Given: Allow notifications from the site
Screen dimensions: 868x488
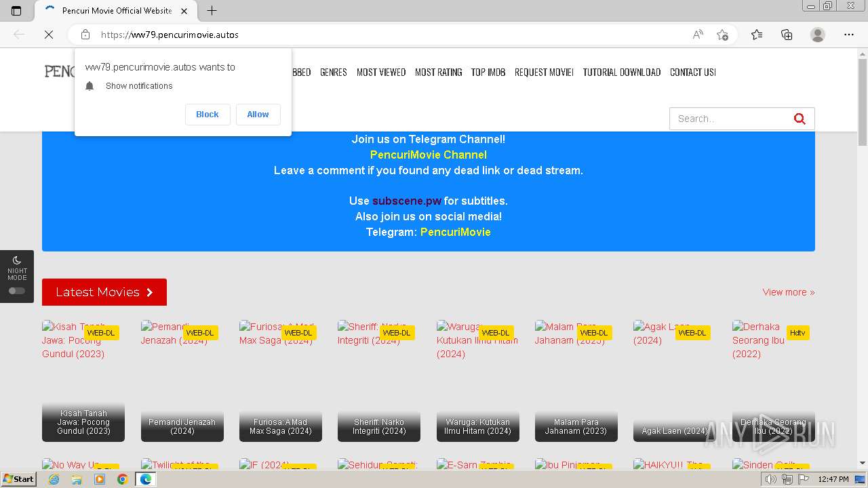Looking at the screenshot, I should pyautogui.click(x=258, y=115).
